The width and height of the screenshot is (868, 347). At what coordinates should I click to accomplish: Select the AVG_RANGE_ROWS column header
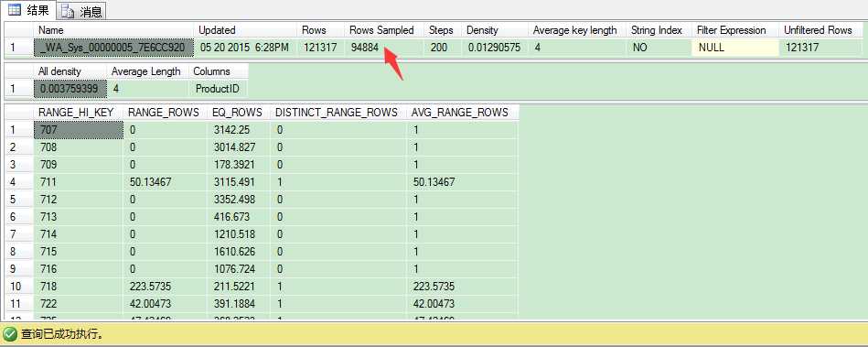coord(462,113)
